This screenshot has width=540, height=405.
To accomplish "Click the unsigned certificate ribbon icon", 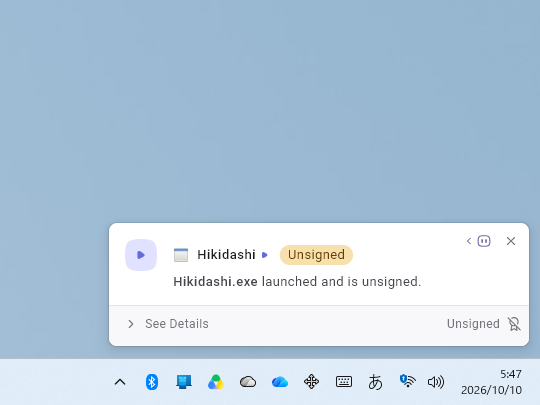I will [x=514, y=324].
